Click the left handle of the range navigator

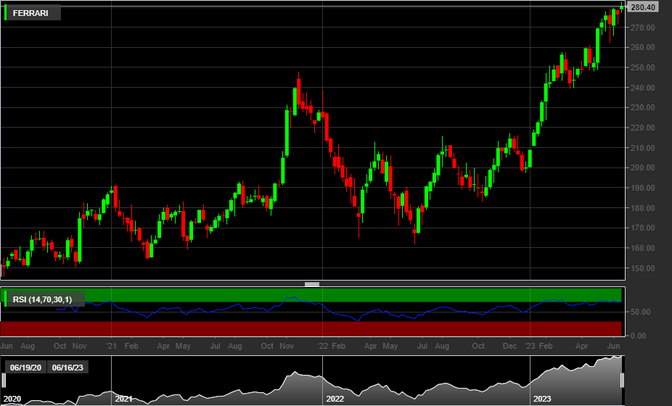coord(2,380)
